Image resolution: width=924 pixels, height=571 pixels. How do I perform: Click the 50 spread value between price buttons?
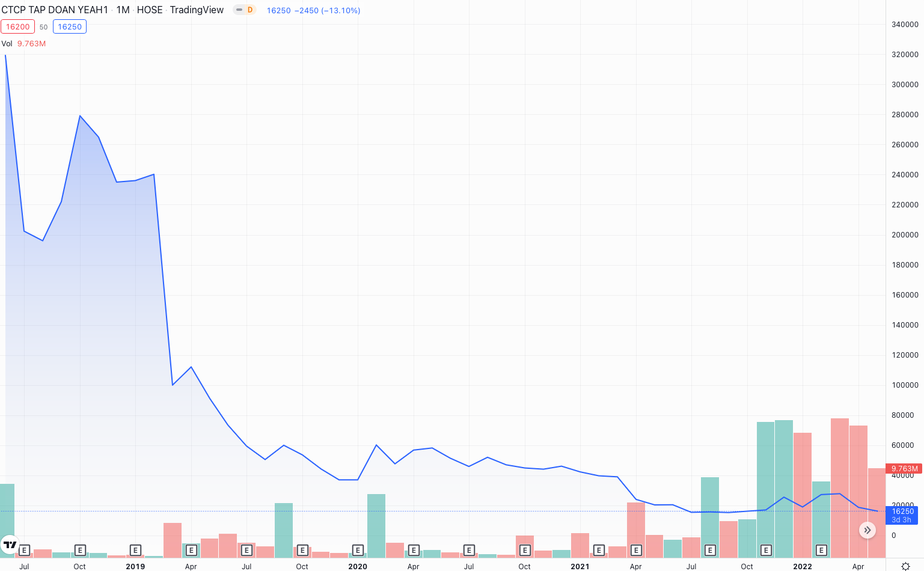tap(43, 27)
